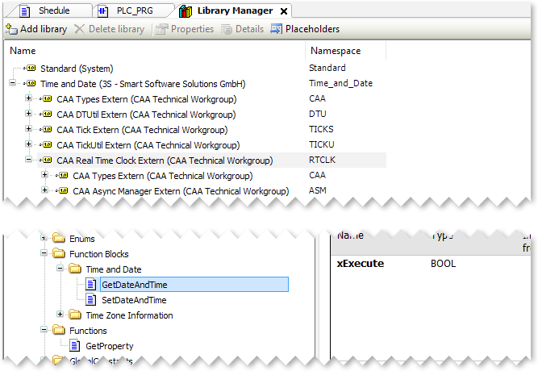Viewport: 538px width, 392px height.
Task: Click the GetProperty function document icon
Action: [x=75, y=346]
